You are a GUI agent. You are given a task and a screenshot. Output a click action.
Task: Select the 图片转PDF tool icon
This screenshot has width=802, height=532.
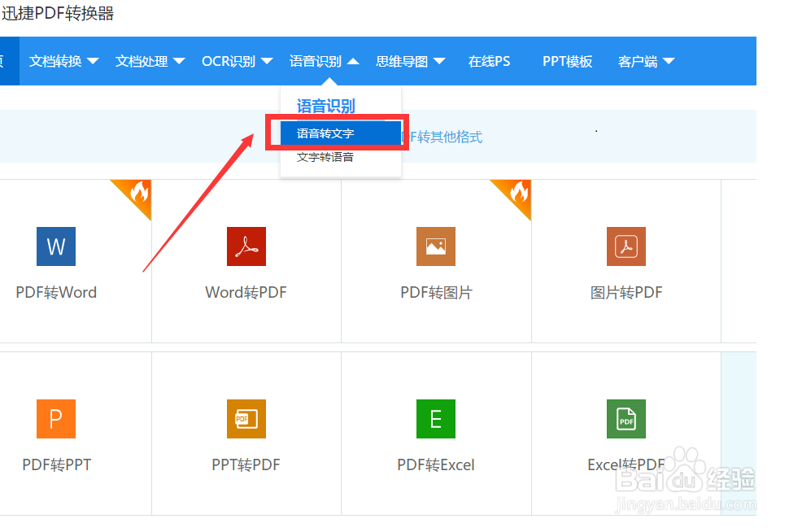[x=625, y=246]
